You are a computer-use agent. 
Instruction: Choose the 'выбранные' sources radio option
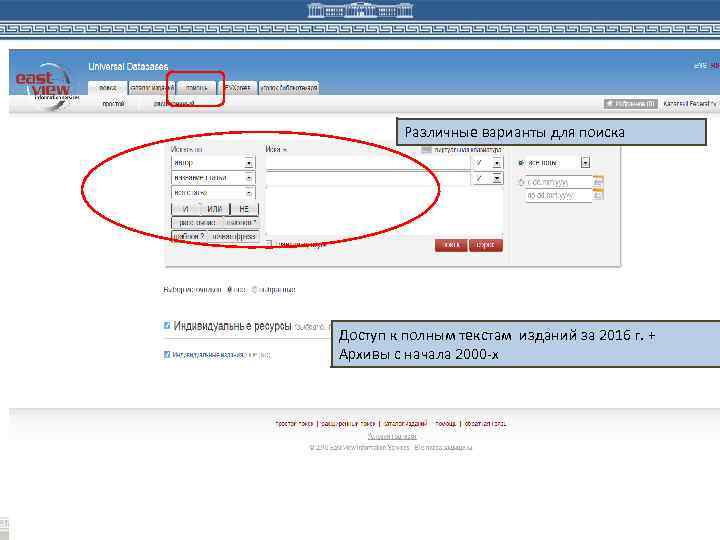coord(254,290)
